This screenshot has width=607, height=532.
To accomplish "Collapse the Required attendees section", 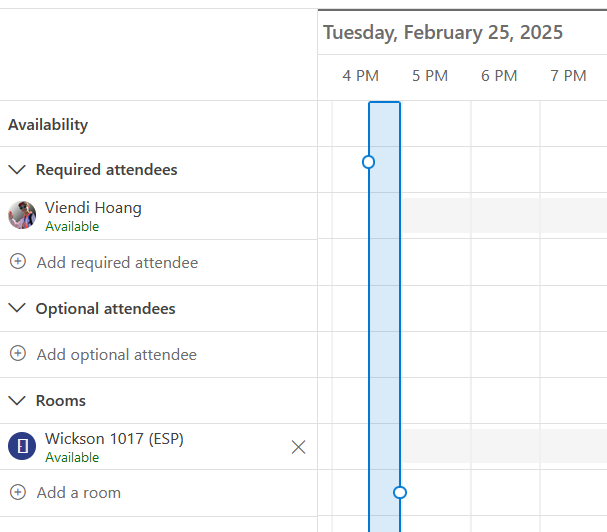I will pyautogui.click(x=17, y=170).
